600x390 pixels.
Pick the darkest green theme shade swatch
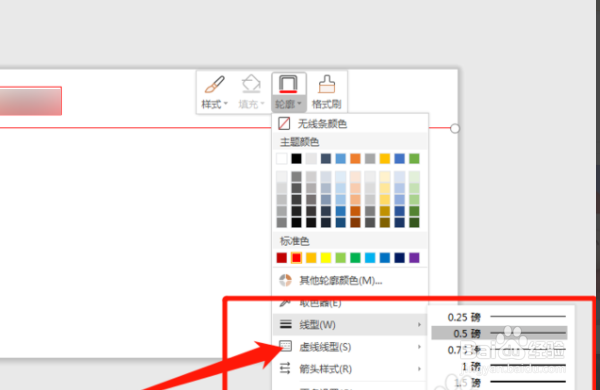pos(414,222)
